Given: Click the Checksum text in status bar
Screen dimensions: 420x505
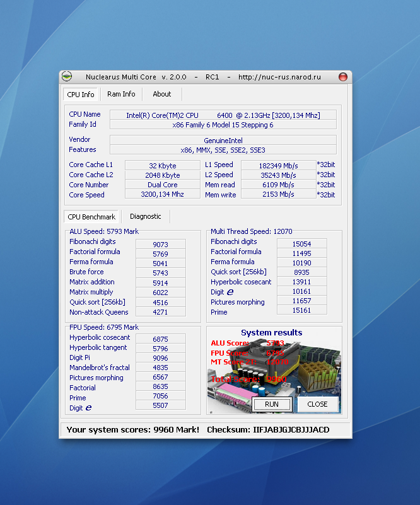Looking at the screenshot, I should [x=268, y=429].
